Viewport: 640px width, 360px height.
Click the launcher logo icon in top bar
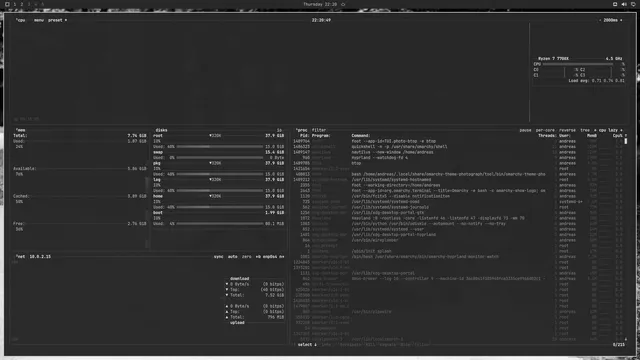click(7, 4)
